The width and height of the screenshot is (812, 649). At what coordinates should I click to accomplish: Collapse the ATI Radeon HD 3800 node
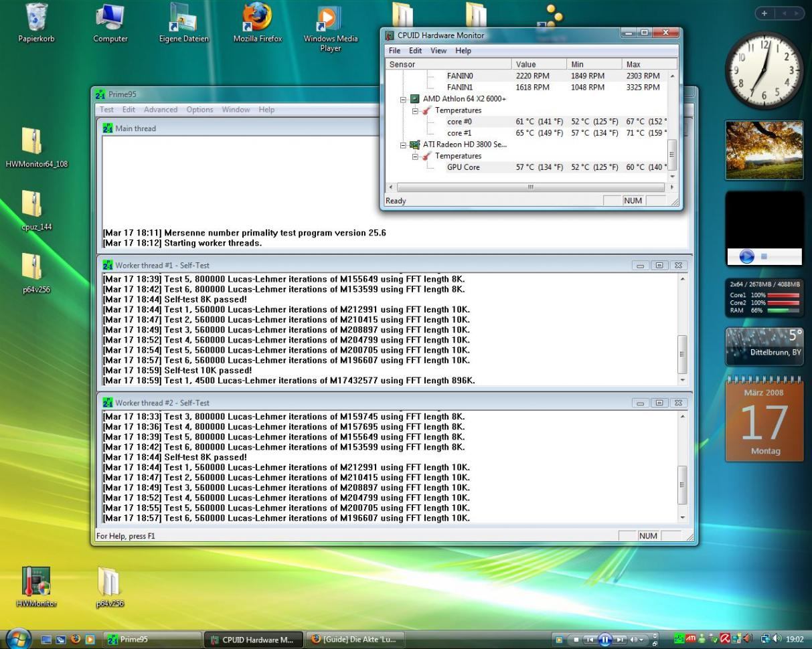point(404,145)
